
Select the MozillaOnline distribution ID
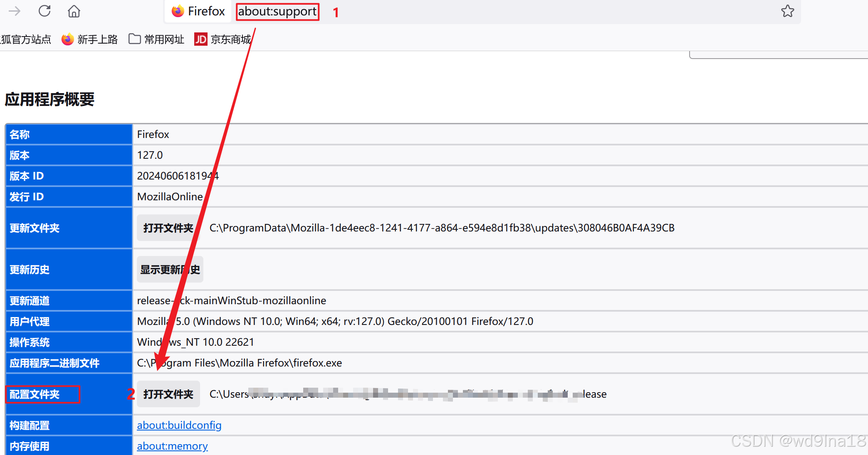(x=170, y=197)
